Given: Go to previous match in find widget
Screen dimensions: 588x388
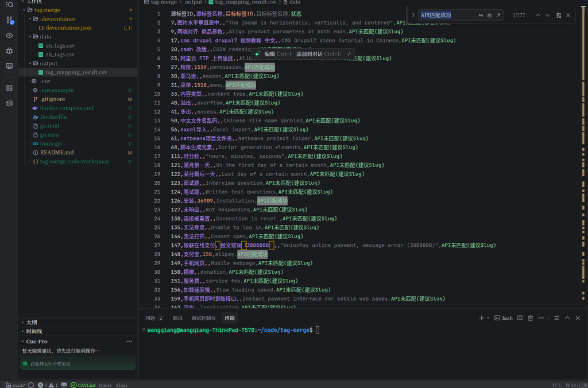Looking at the screenshot, I should [538, 15].
